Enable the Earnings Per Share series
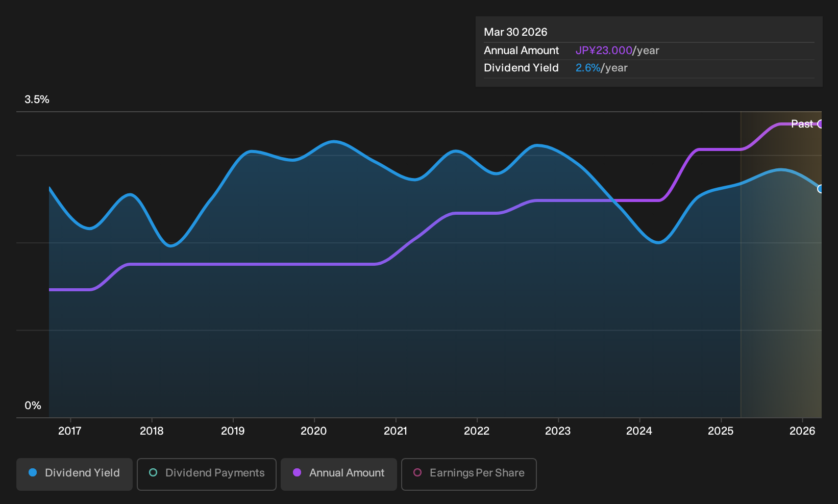 (469, 474)
